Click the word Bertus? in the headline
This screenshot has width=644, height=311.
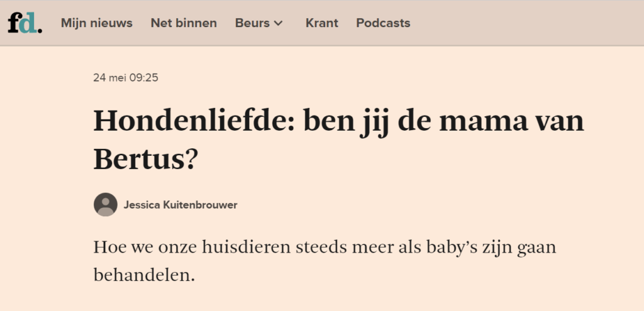146,159
